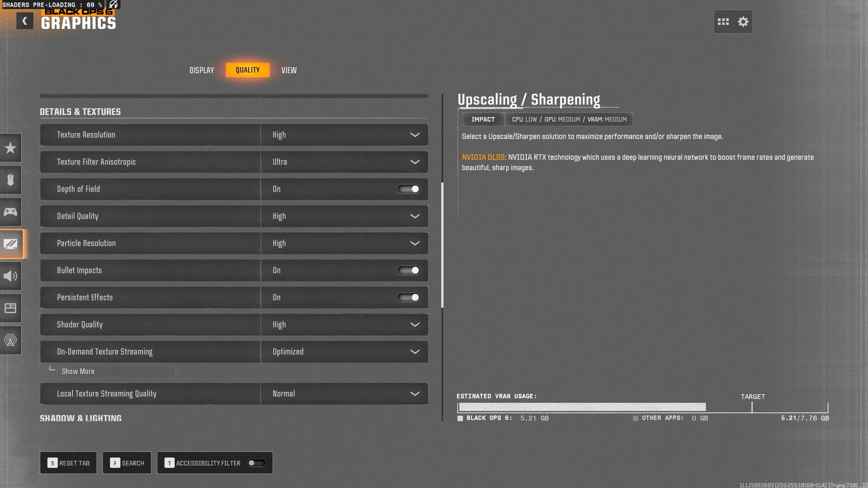Screen dimensions: 868x488
Task: Expand the Texture Resolution dropdown
Action: pyautogui.click(x=344, y=135)
